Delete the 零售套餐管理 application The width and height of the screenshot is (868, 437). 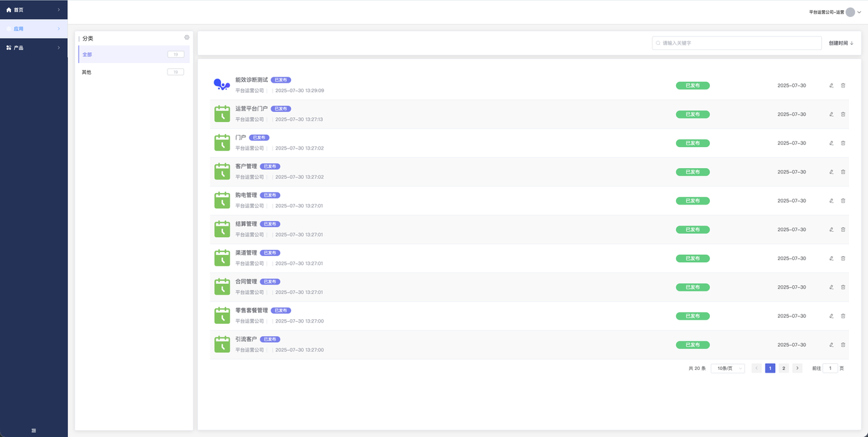tap(843, 316)
